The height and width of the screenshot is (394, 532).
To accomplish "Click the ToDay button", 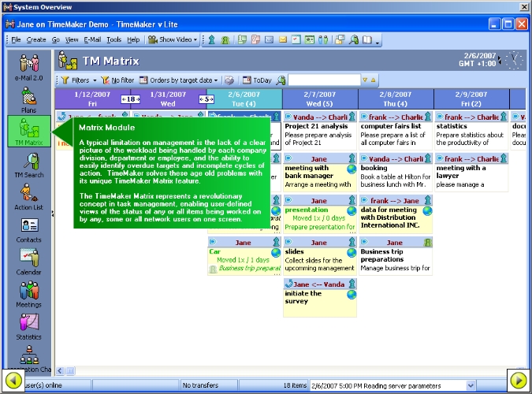I will [258, 80].
